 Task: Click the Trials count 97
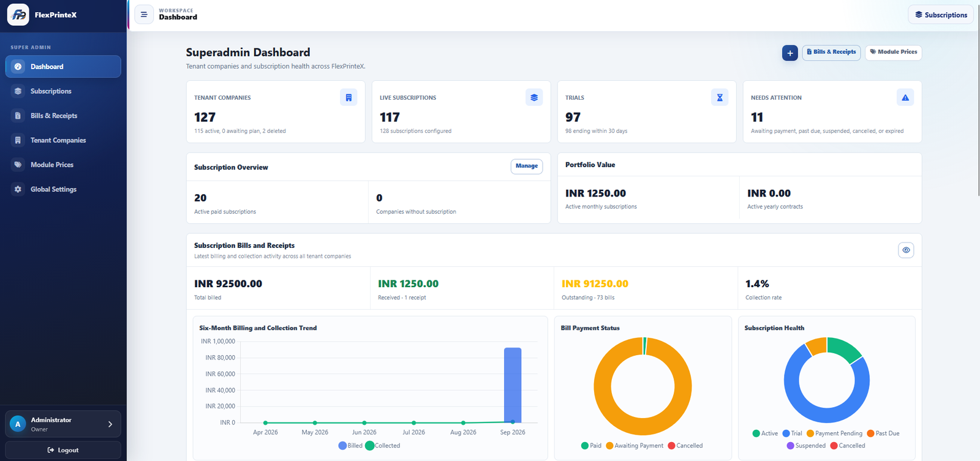(573, 117)
